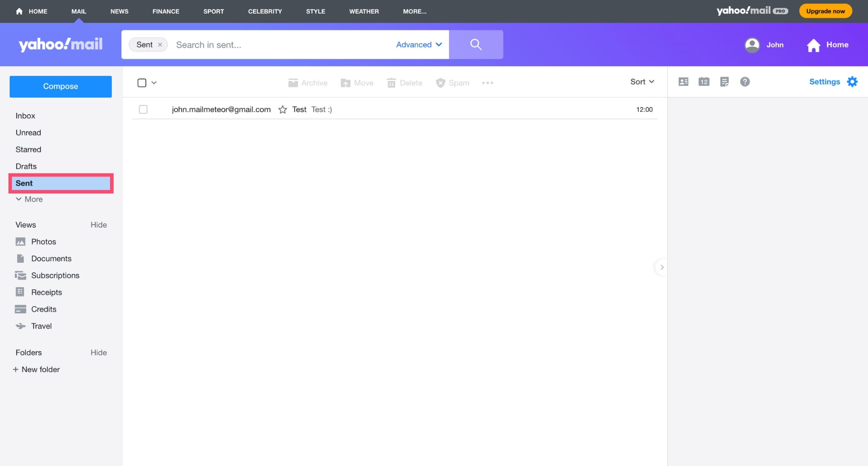Click the Photos view icon in sidebar
Viewport: 868px width, 466px height.
click(x=21, y=241)
